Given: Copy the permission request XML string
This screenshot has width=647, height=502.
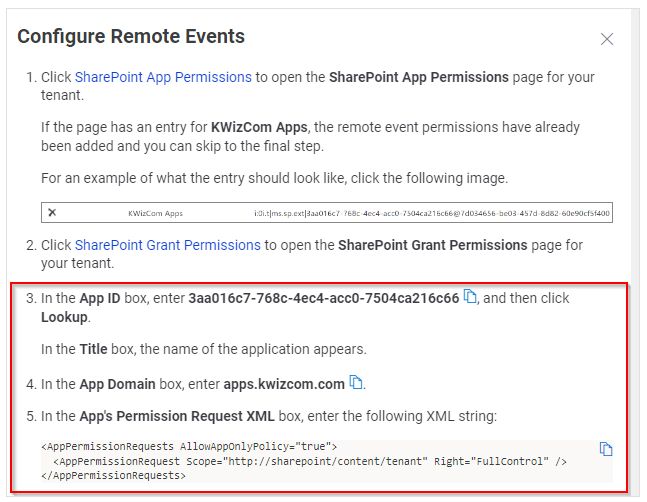Looking at the screenshot, I should point(606,449).
